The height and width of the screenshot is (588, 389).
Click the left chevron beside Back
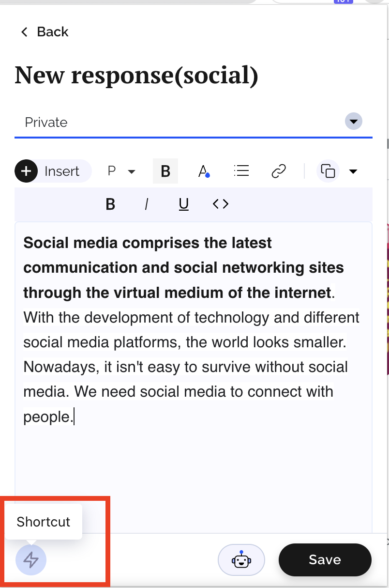point(24,32)
